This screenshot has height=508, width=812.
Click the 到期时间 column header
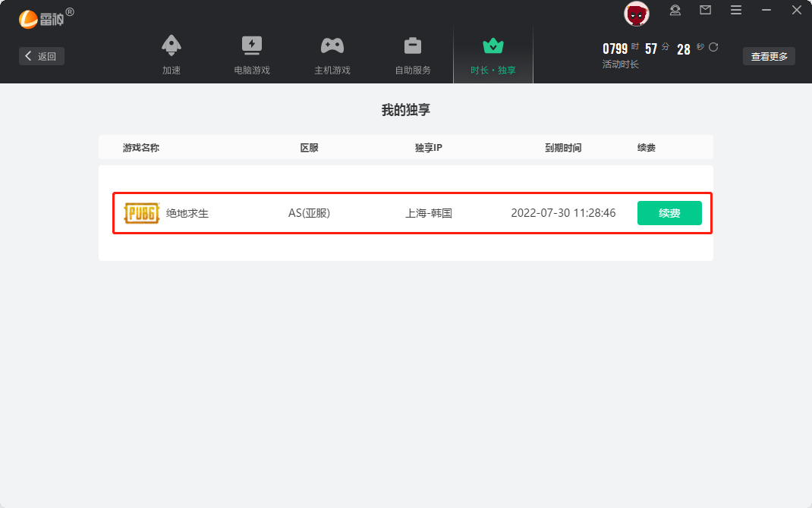coord(563,148)
